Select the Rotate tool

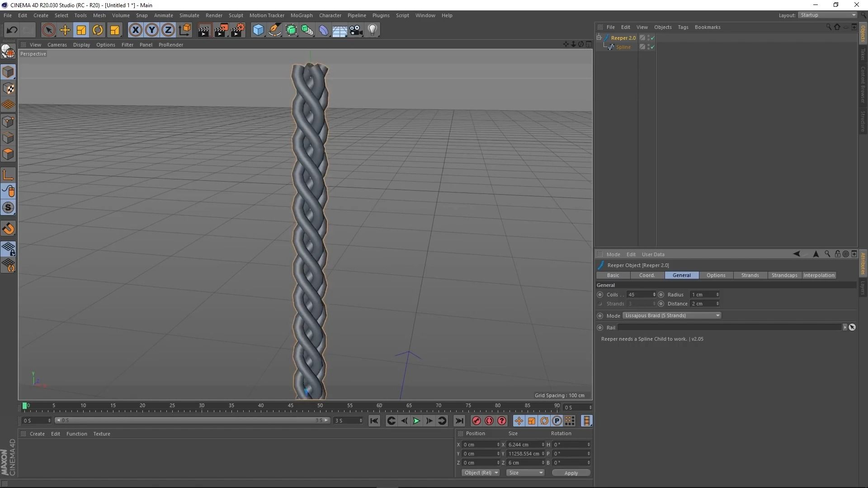point(98,30)
